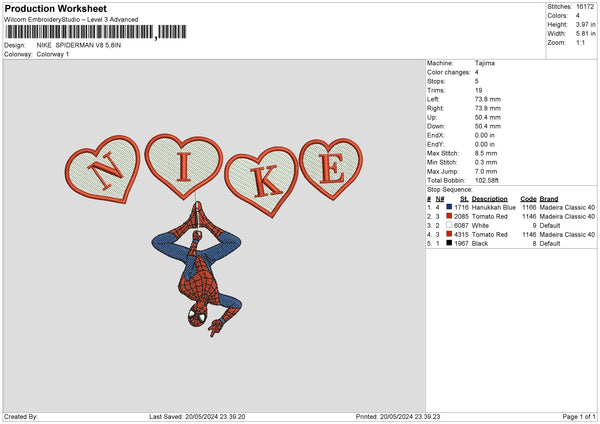Click the 'Last Saved' timestamp
600x424 pixels.
point(197,416)
